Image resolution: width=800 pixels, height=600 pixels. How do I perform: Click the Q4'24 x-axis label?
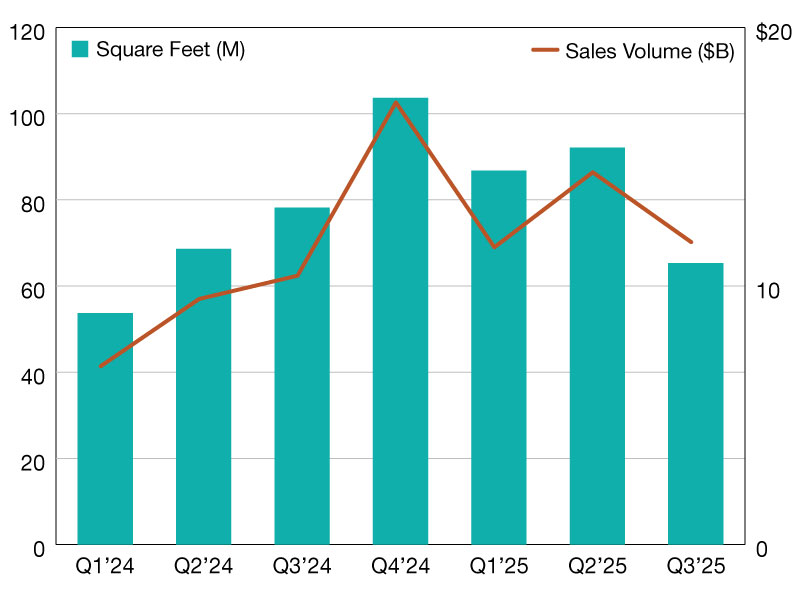[401, 566]
